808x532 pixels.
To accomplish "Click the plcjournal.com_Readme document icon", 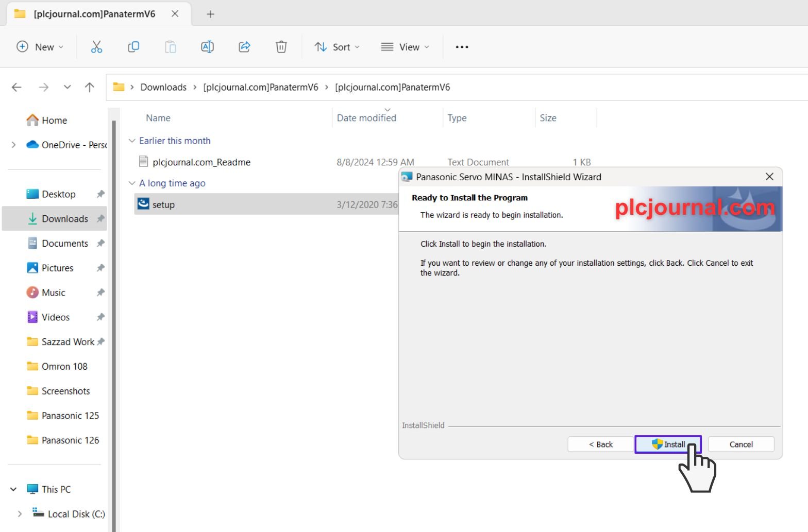I will point(144,162).
